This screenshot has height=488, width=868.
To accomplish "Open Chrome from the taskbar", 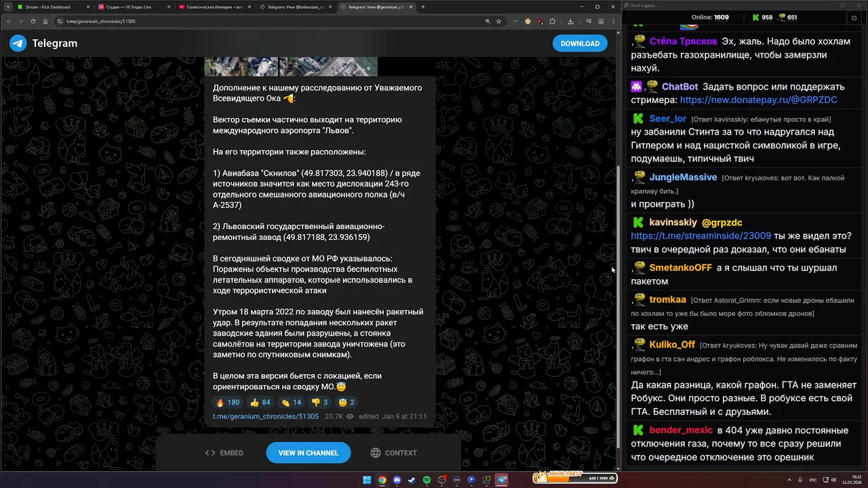I will pos(382,480).
